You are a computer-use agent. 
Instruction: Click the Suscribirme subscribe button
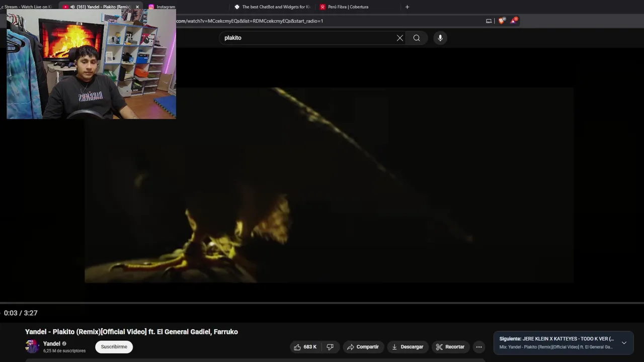point(114,346)
